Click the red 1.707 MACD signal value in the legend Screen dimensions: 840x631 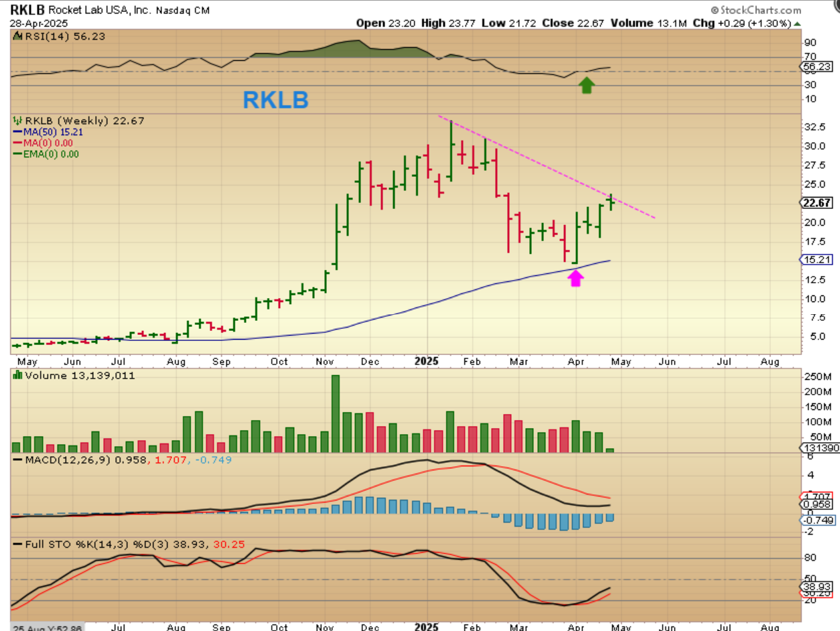click(170, 461)
